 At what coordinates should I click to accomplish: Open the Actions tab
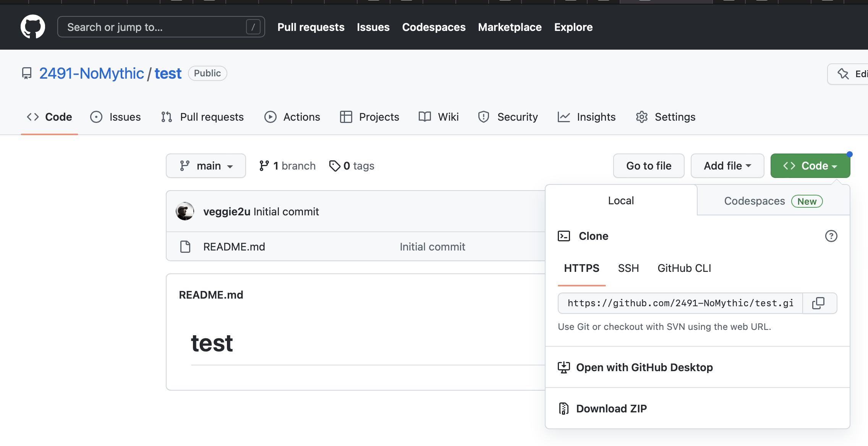click(292, 117)
